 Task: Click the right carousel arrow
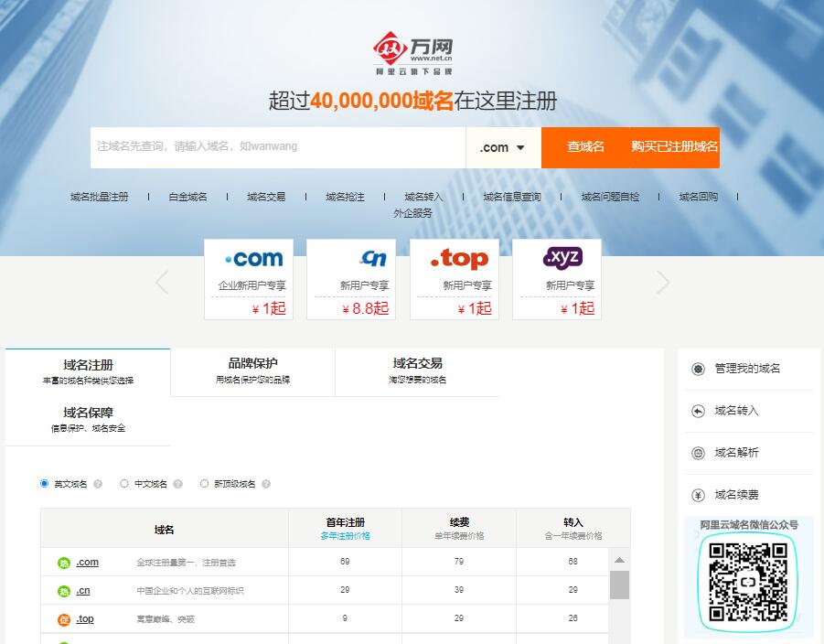click(663, 283)
